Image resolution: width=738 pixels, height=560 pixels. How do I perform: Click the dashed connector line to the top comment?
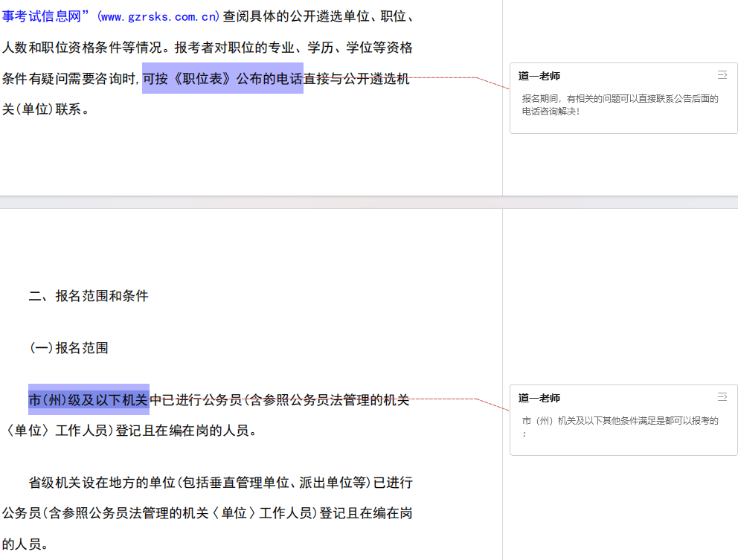[x=476, y=79]
